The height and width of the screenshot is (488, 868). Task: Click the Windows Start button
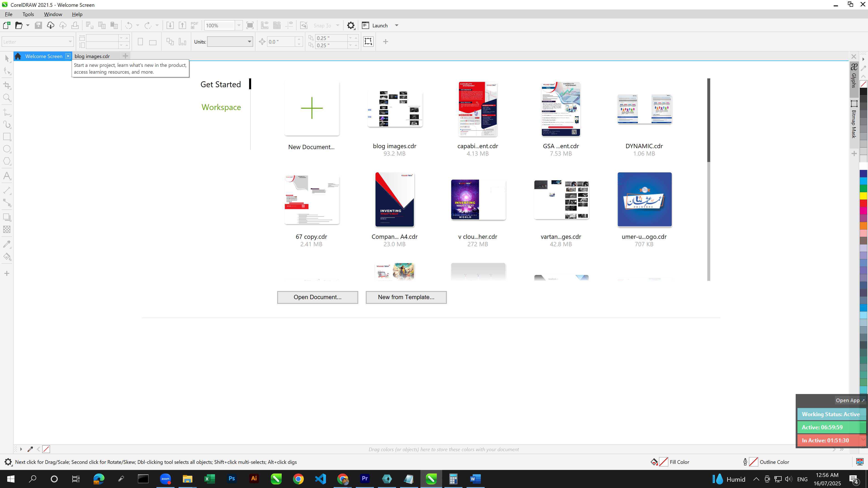10,479
